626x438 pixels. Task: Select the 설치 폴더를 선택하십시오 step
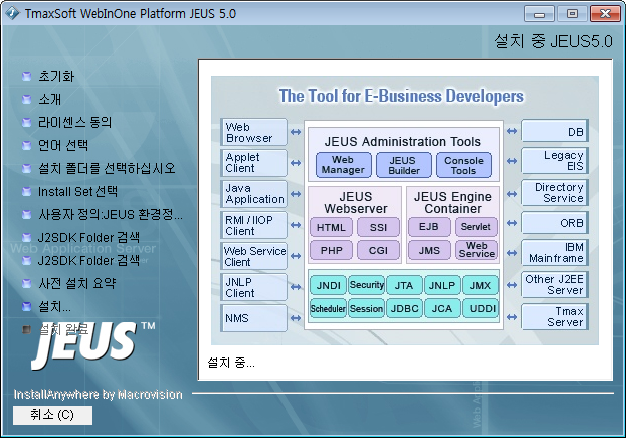(107, 168)
